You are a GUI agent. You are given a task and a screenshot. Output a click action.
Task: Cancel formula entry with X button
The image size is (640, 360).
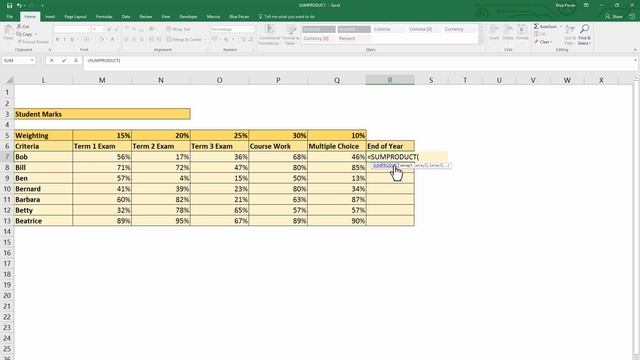click(52, 60)
